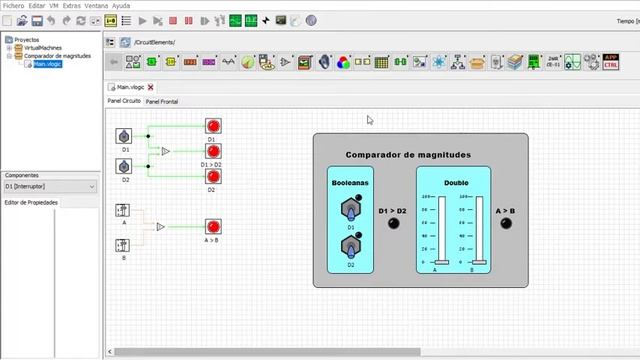
Task: Click slider A handle in Double panel
Action: click(441, 262)
